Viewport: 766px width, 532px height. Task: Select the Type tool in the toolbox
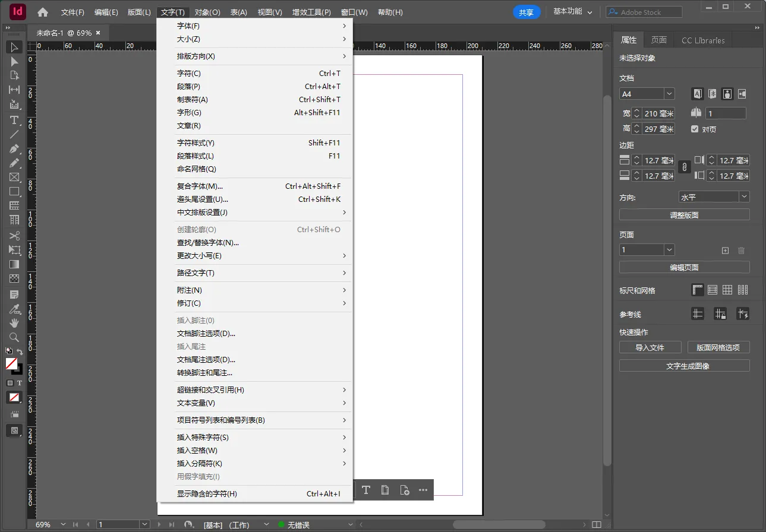14,120
